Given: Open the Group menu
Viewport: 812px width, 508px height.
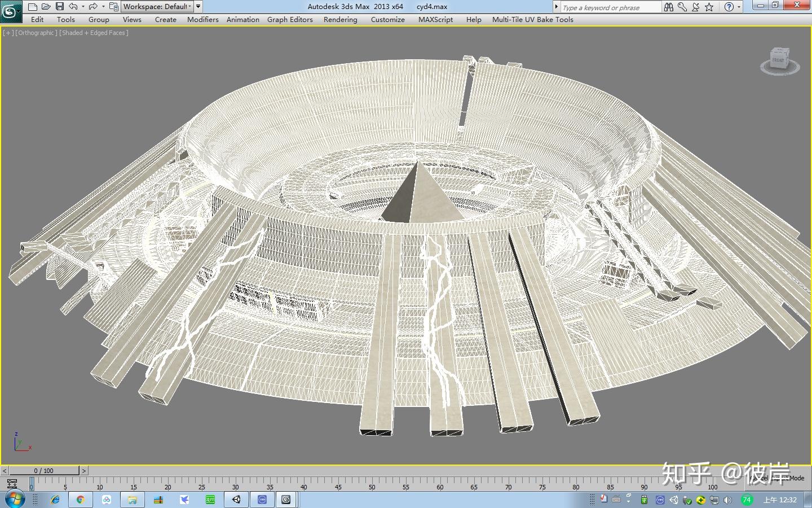Looking at the screenshot, I should (99, 19).
